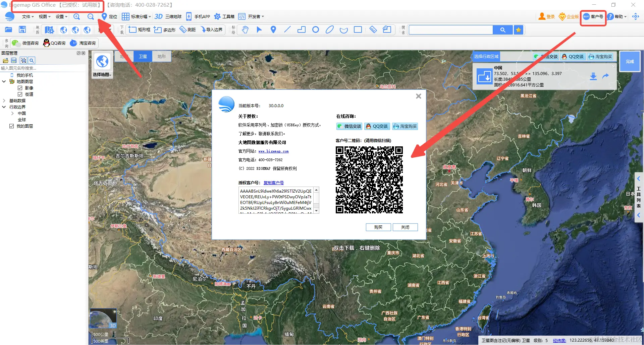This screenshot has width=644, height=345.
Task: Select the 多边形 polygon download tool
Action: (165, 30)
